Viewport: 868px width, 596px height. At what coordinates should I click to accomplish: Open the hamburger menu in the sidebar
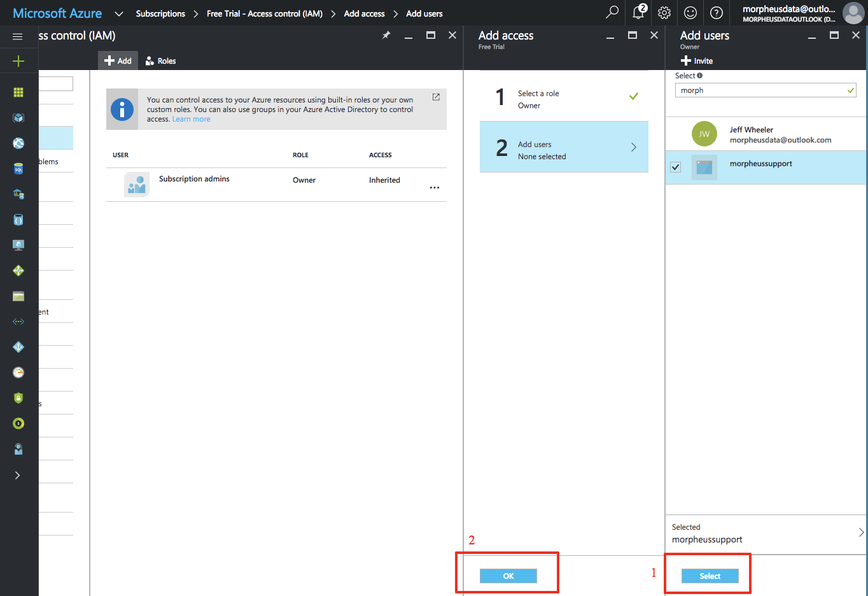(x=18, y=36)
